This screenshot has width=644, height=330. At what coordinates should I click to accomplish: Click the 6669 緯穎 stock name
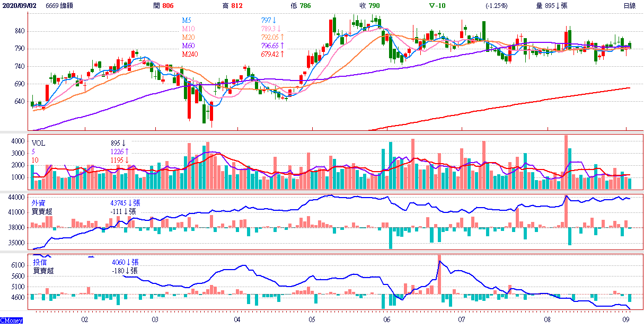click(60, 5)
